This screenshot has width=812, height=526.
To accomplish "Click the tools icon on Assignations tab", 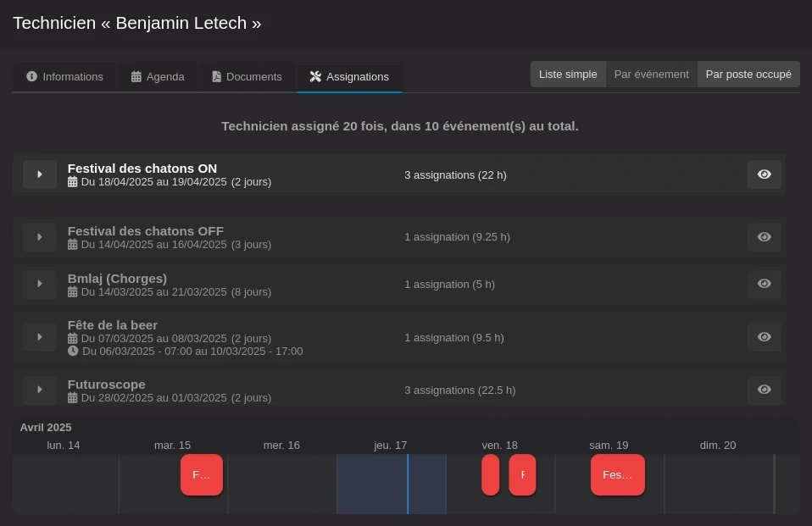I will coord(315,76).
